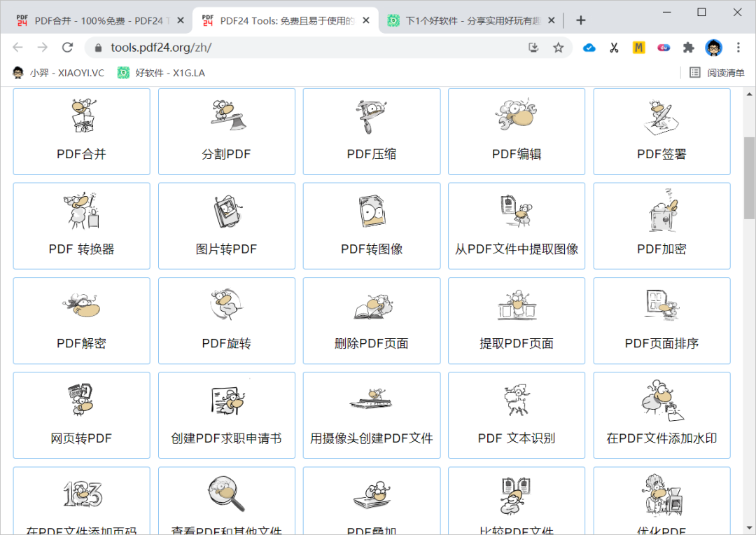The height and width of the screenshot is (535, 756).
Task: Click the scrollbar down arrow
Action: 749,528
